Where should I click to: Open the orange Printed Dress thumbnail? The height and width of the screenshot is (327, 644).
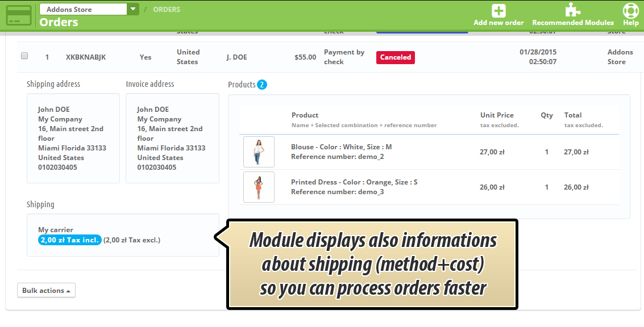(259, 187)
